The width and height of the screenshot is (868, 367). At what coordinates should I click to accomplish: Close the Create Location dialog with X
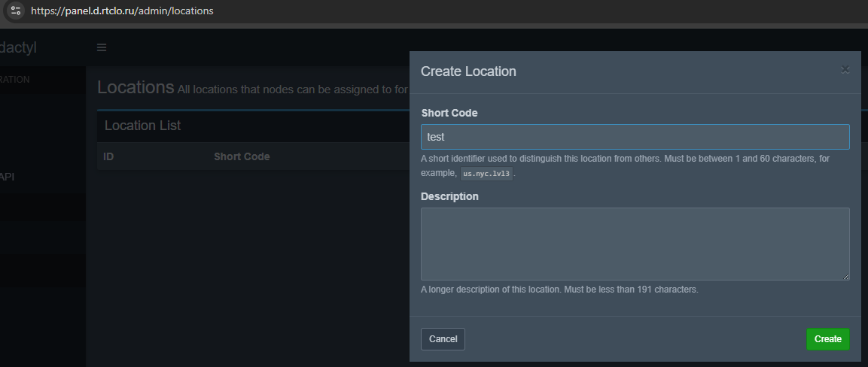(845, 70)
